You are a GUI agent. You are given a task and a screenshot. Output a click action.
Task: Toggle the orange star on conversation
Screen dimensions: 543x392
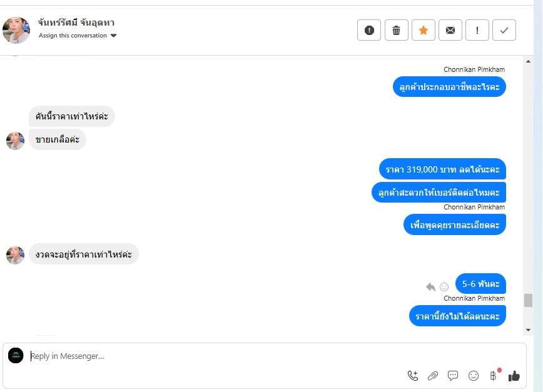coord(424,30)
